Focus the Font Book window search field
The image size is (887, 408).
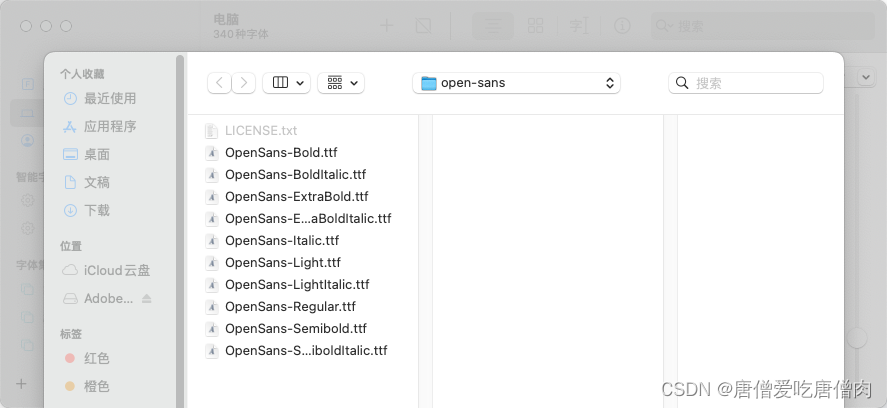(763, 26)
